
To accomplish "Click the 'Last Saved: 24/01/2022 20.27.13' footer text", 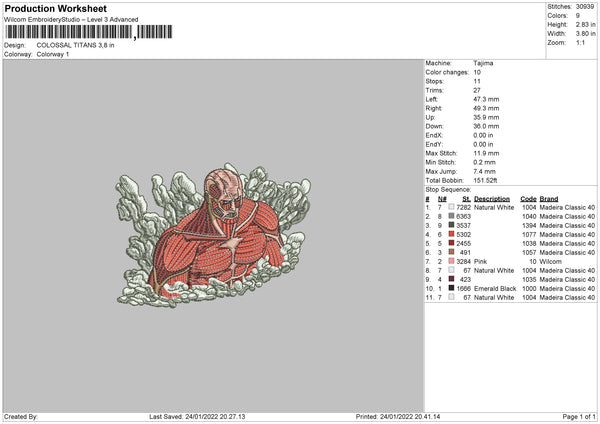I will pyautogui.click(x=197, y=416).
